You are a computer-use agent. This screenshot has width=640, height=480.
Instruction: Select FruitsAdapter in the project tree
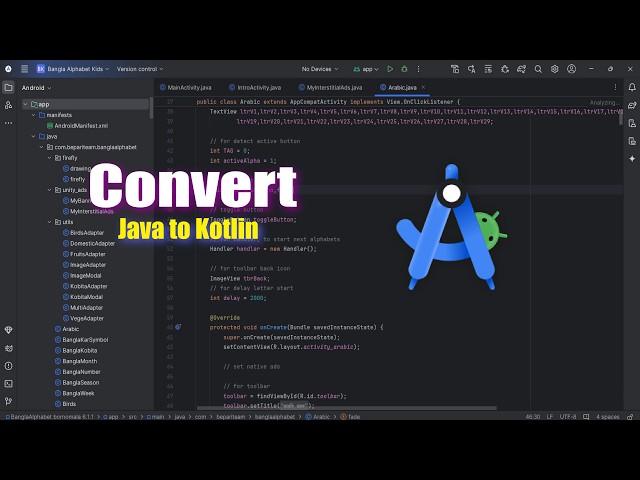tap(84, 254)
